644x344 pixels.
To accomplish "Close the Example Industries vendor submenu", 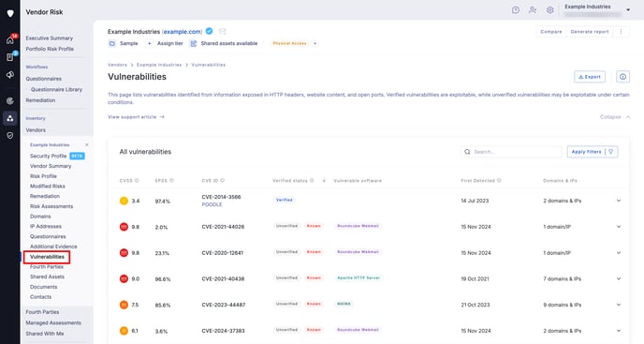I will point(86,145).
